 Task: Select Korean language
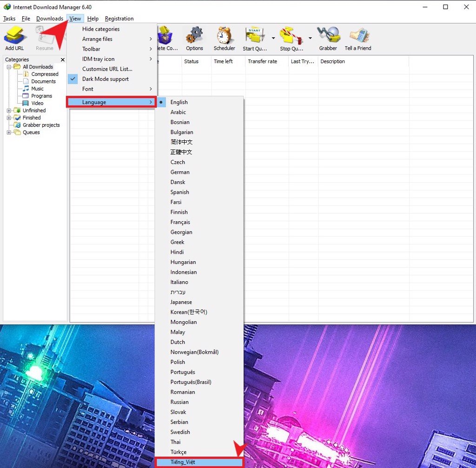(x=199, y=312)
